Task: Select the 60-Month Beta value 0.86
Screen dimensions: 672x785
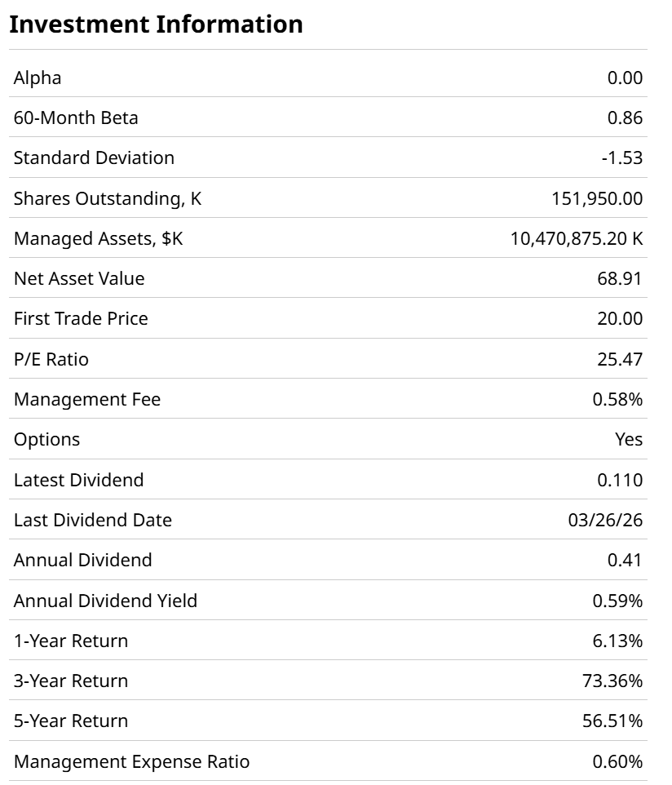Action: click(x=625, y=118)
